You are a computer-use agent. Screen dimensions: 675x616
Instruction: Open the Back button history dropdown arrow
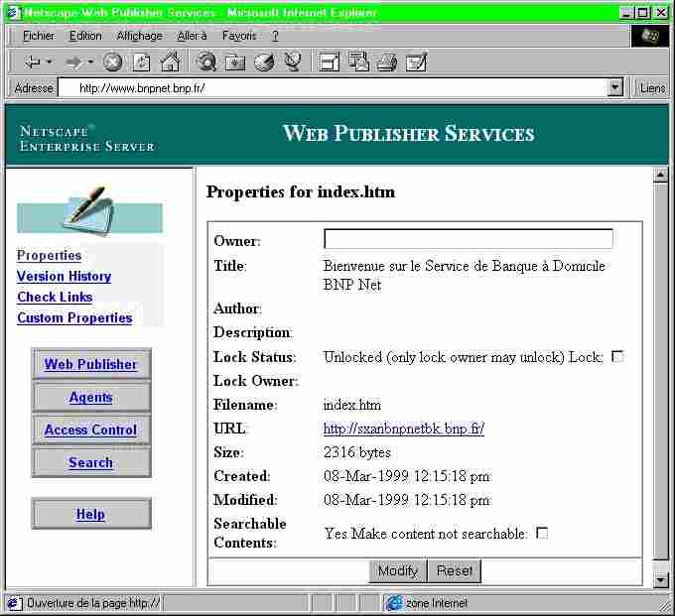tap(50, 62)
